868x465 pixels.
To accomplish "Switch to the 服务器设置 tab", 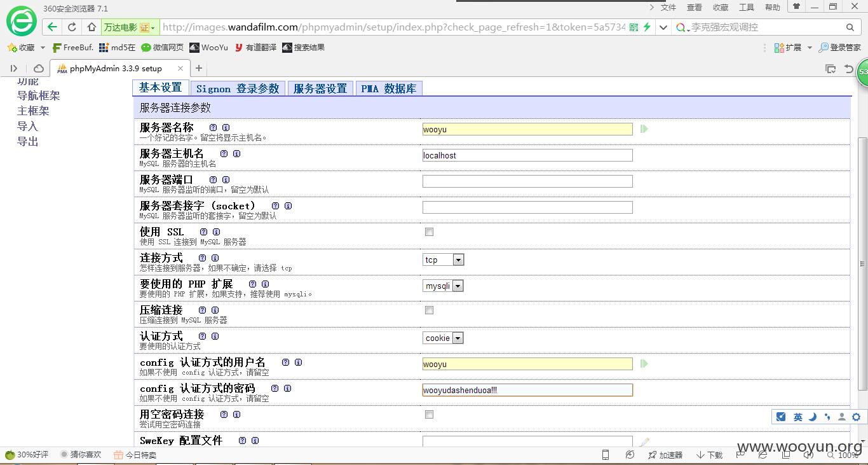I will 320,88.
